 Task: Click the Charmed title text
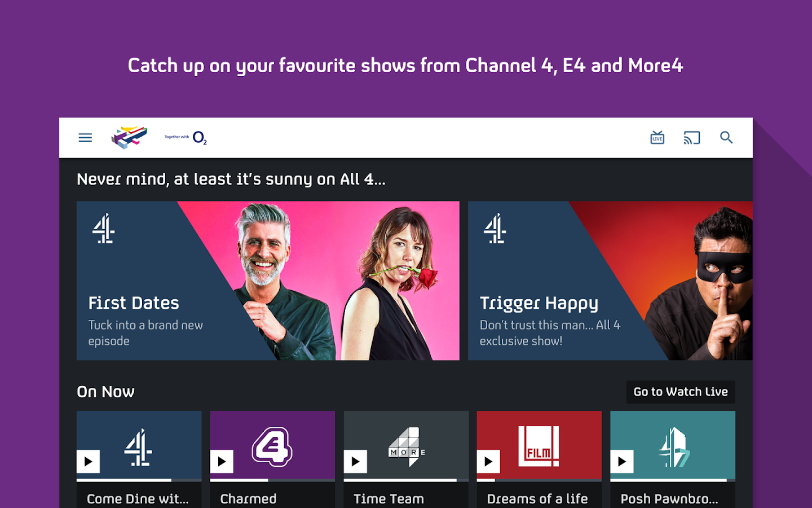(x=248, y=499)
